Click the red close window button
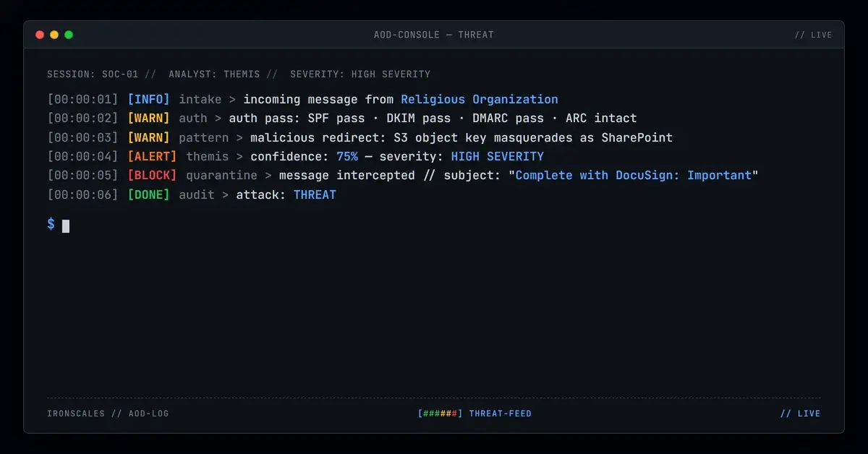868x454 pixels. (40, 35)
